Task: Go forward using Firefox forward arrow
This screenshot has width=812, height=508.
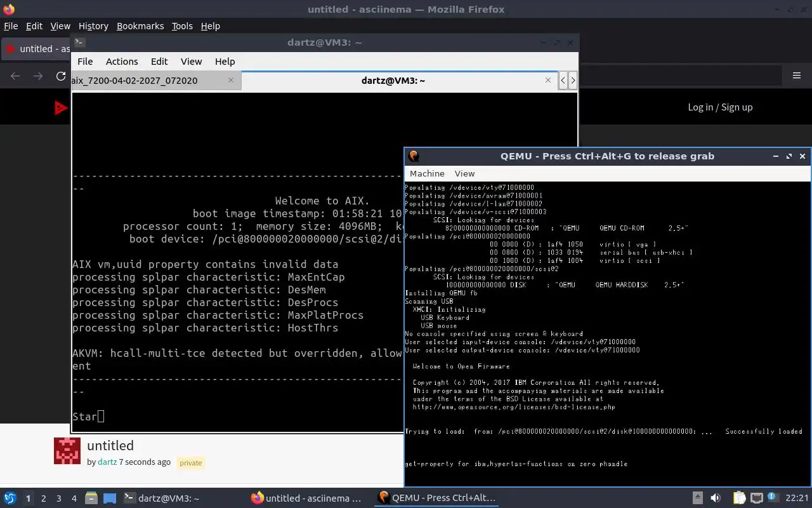Action: (x=38, y=76)
